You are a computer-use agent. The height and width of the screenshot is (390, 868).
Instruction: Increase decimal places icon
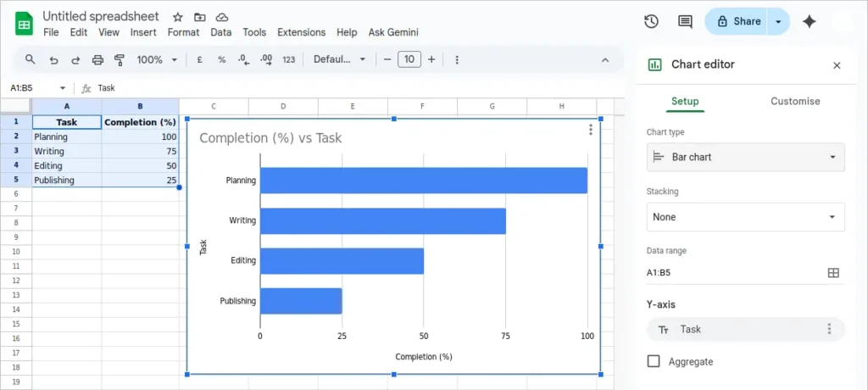coord(266,60)
